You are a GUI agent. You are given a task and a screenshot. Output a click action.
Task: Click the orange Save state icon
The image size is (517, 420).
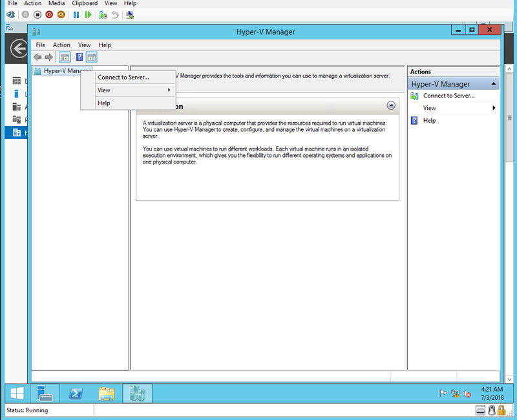(x=61, y=14)
